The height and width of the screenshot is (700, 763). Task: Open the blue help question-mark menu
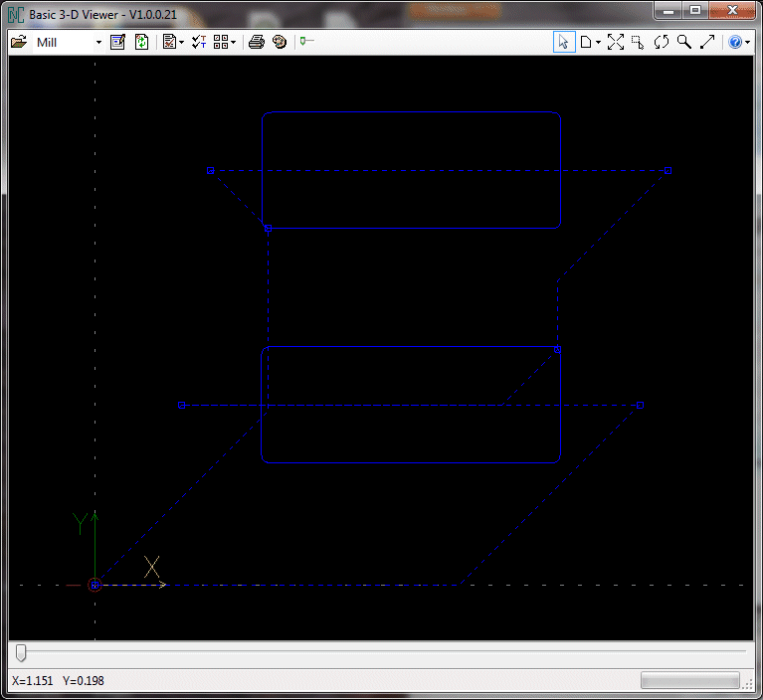(735, 43)
